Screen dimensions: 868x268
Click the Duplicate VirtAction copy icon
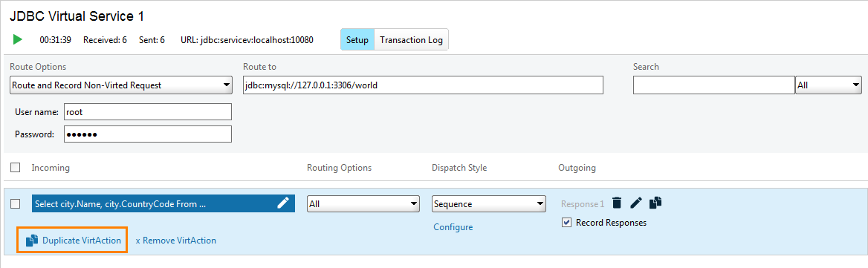32,241
